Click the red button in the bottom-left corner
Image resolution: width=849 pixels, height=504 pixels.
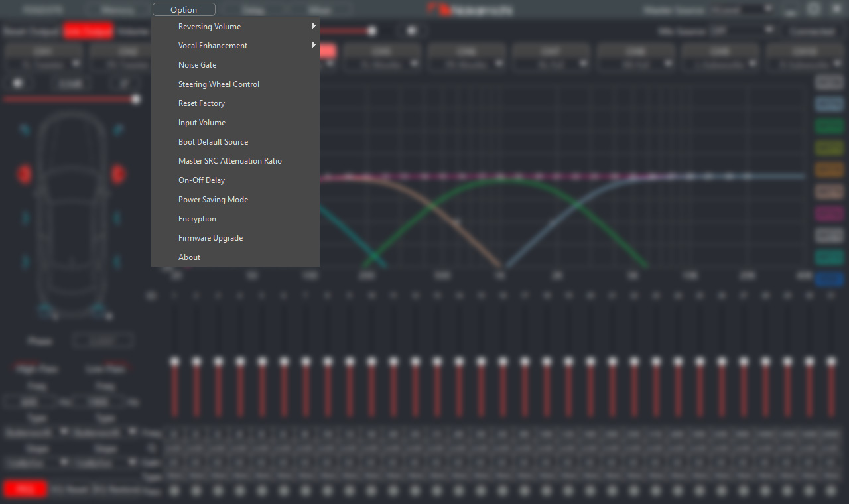click(25, 489)
